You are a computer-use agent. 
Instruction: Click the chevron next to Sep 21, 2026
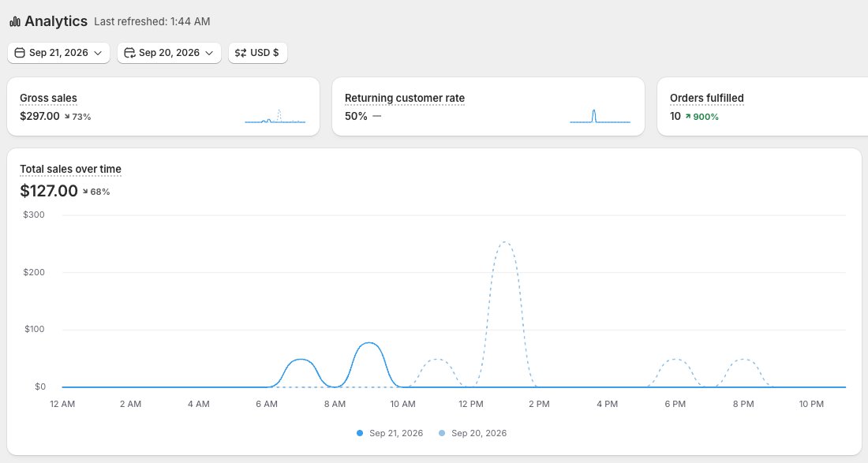98,53
